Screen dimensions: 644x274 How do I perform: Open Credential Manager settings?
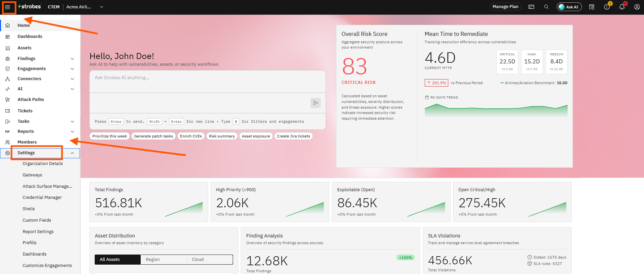click(x=42, y=198)
